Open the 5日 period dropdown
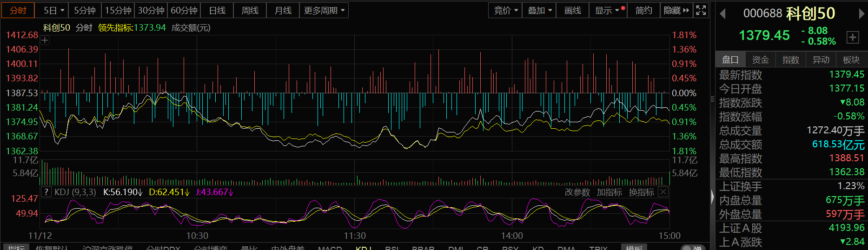 (x=53, y=10)
